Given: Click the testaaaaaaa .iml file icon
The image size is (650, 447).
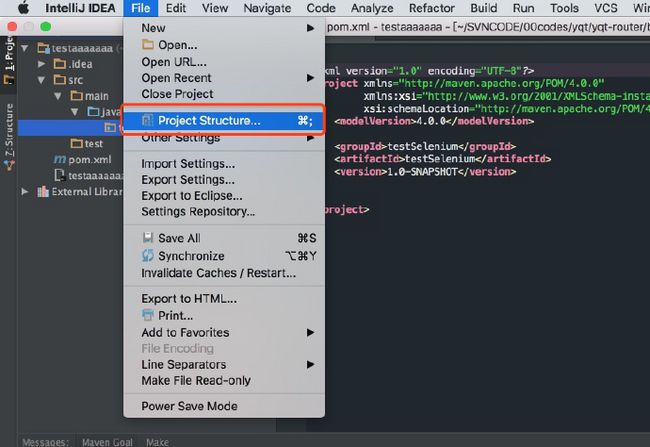Looking at the screenshot, I should click(x=60, y=175).
